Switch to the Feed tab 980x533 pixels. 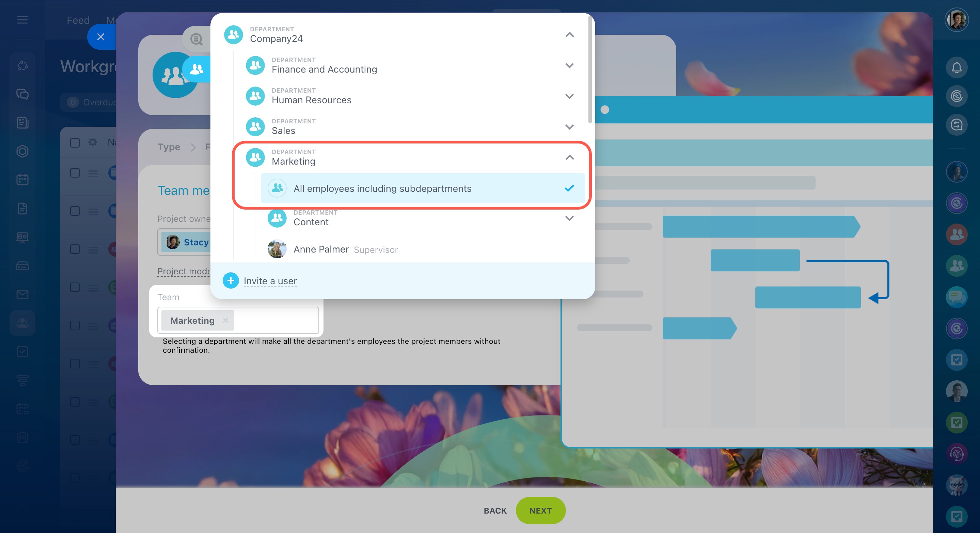click(78, 20)
